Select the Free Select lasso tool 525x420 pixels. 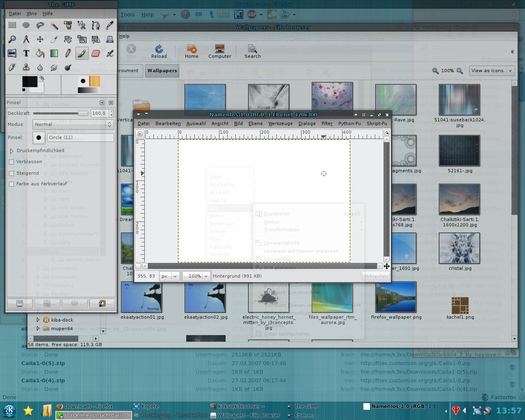[x=40, y=25]
